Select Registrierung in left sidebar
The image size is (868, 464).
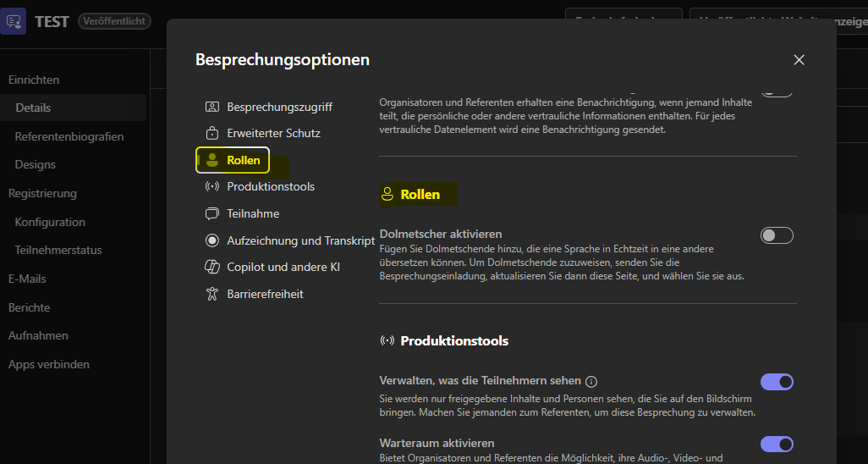42,193
